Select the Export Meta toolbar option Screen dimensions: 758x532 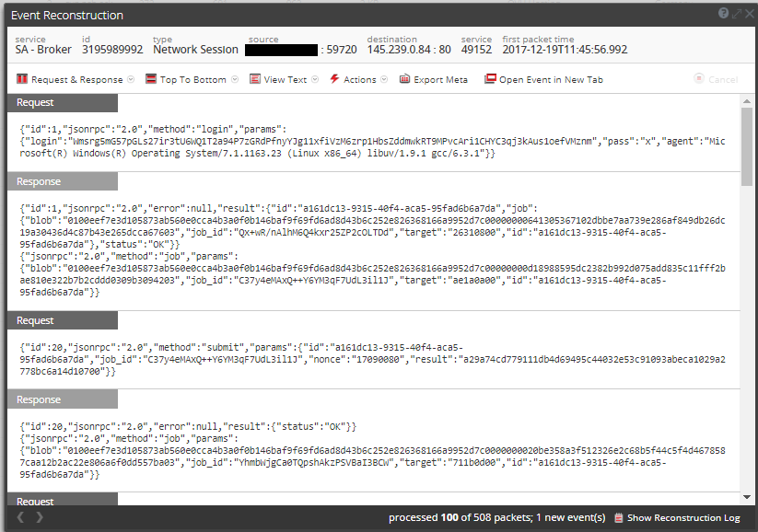[440, 80]
